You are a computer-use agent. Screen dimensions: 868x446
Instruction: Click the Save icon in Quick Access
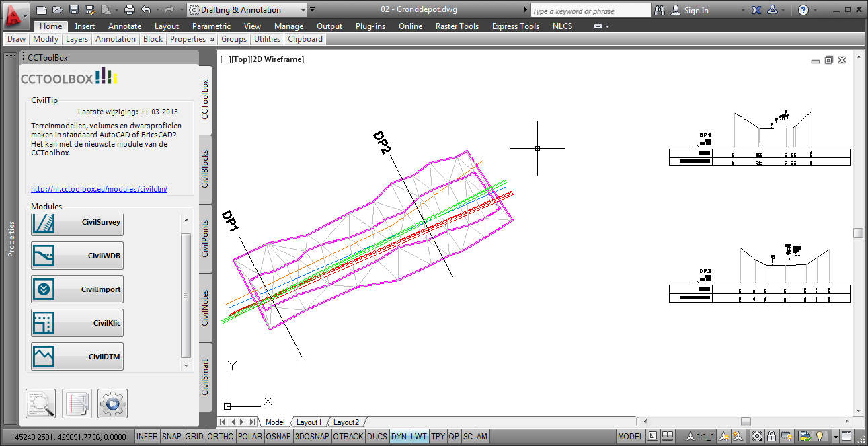click(74, 10)
